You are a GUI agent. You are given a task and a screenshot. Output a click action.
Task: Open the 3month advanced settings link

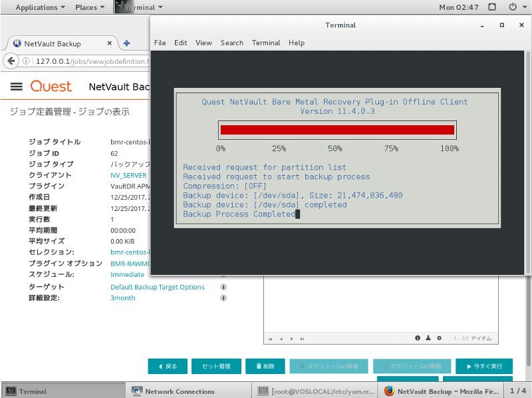[x=123, y=298]
